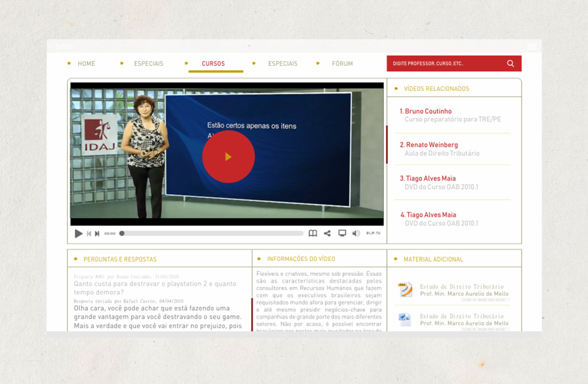The width and height of the screenshot is (588, 384).
Task: Mute the video with speaker icon
Action: click(356, 233)
